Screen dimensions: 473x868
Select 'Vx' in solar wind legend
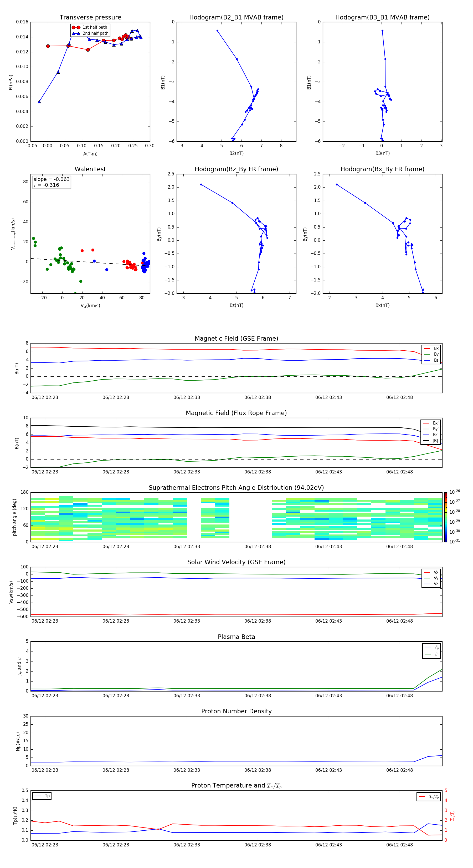pos(431,572)
